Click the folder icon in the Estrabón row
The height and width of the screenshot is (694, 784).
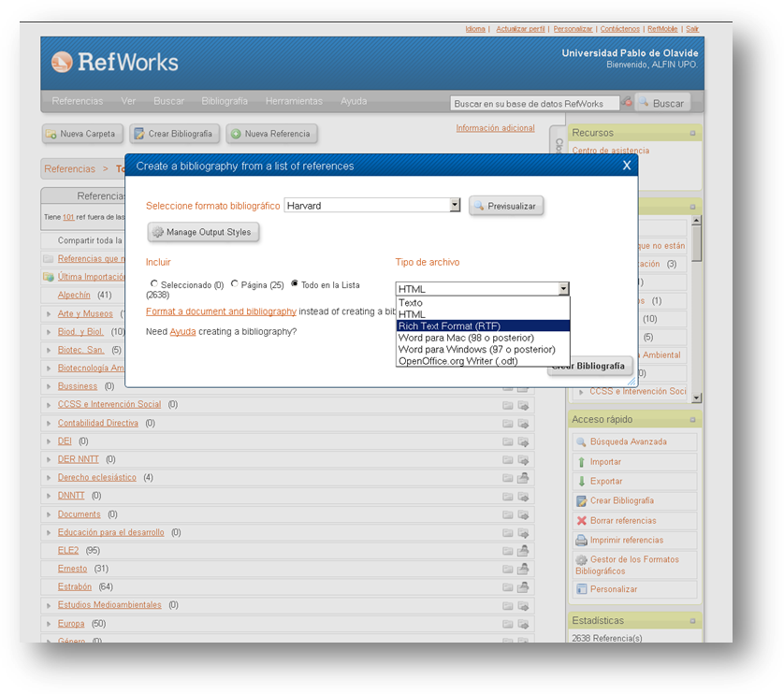[x=507, y=587]
